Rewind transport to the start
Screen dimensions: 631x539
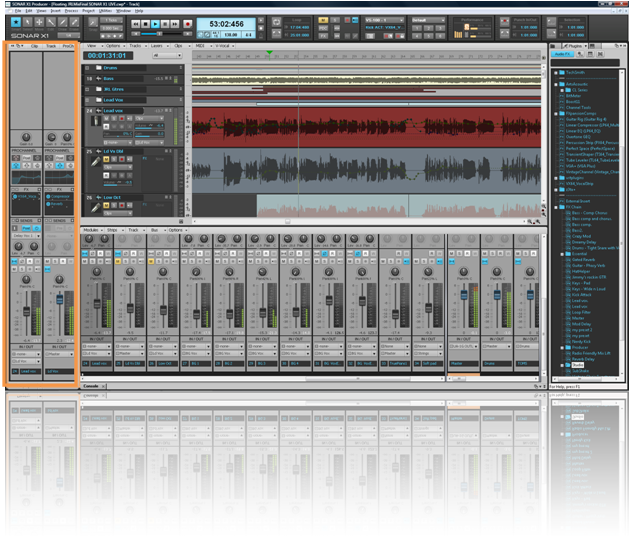(x=136, y=24)
